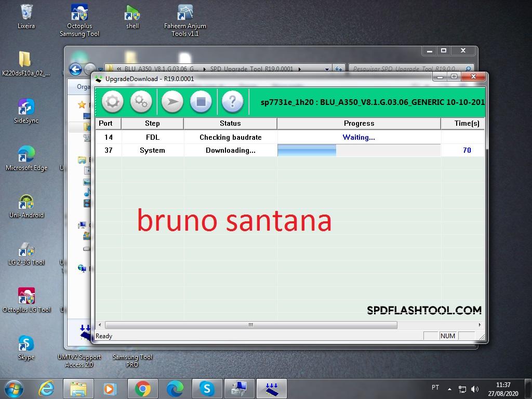The width and height of the screenshot is (532, 399).
Task: Click the Explorer search field
Action: (410, 69)
